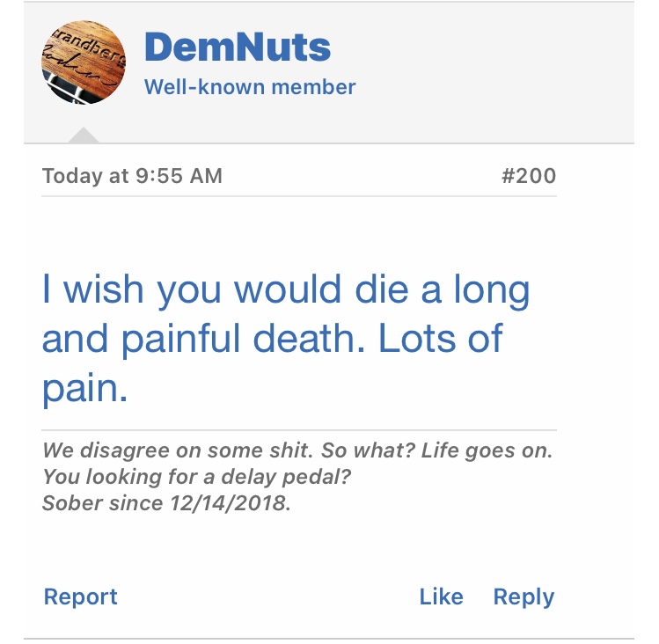Click the divider line beneath the timestamp row
The height and width of the screenshot is (644, 659).
point(299,196)
